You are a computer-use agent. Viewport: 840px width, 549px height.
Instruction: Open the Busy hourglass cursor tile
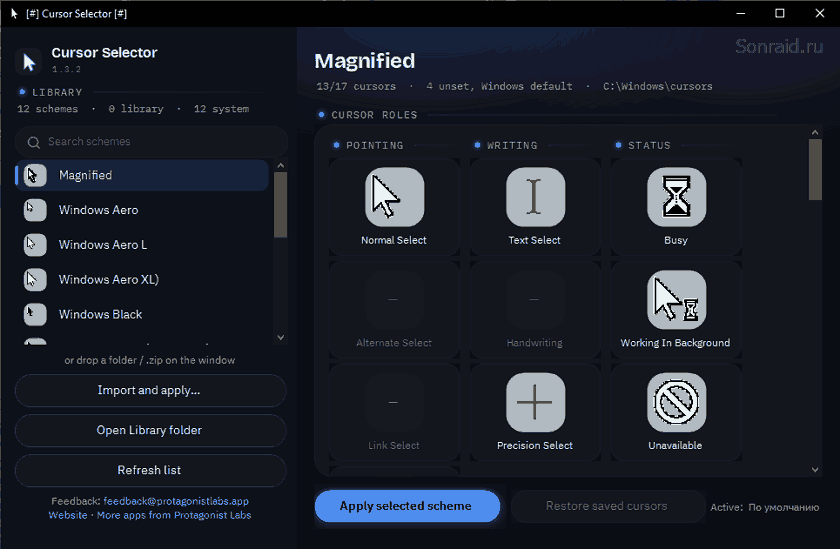tap(676, 207)
